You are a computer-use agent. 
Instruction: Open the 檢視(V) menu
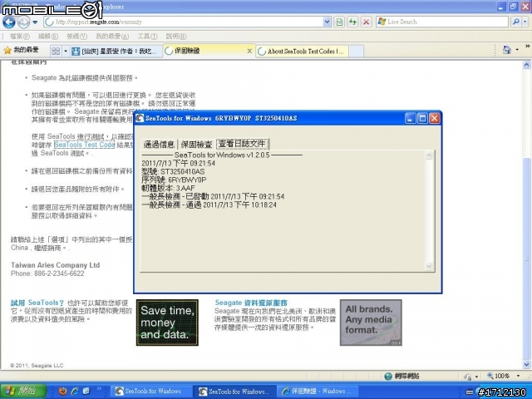76,37
